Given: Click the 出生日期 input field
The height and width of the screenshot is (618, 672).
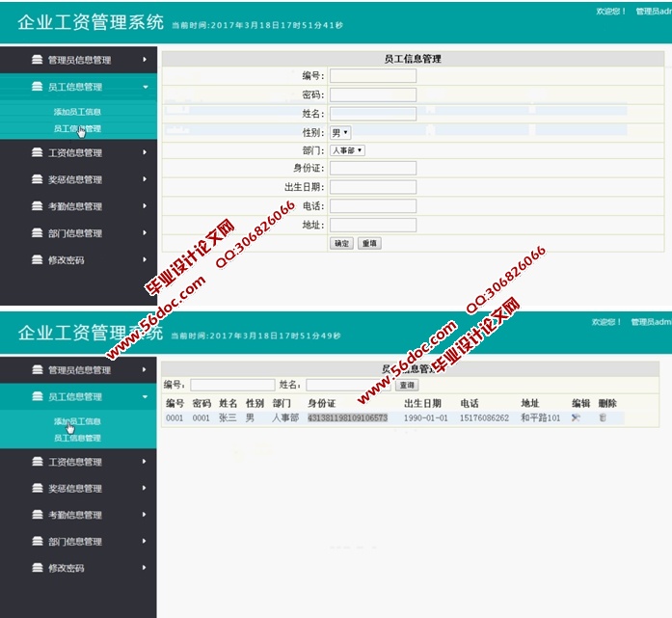Looking at the screenshot, I should click(x=373, y=187).
